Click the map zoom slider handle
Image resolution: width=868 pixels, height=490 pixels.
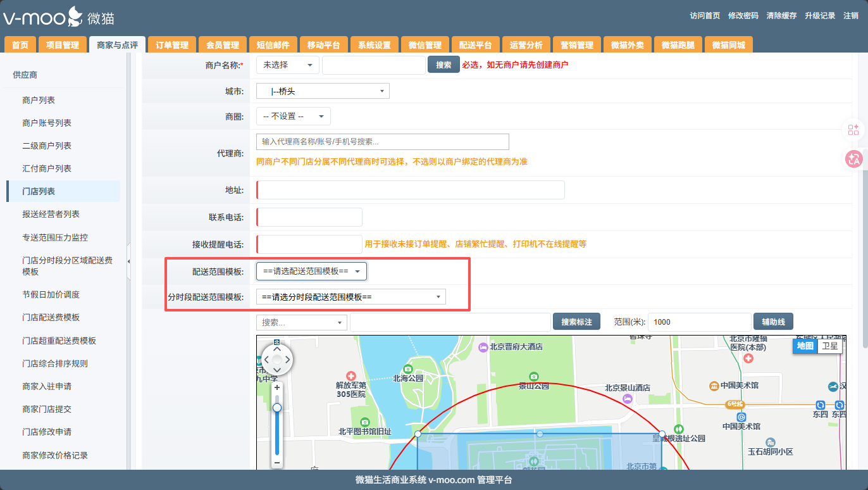tap(277, 408)
